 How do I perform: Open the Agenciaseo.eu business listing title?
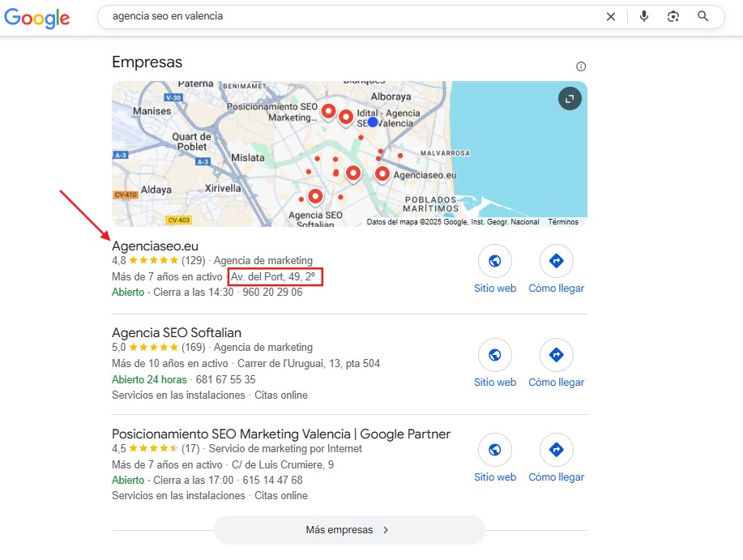[155, 246]
